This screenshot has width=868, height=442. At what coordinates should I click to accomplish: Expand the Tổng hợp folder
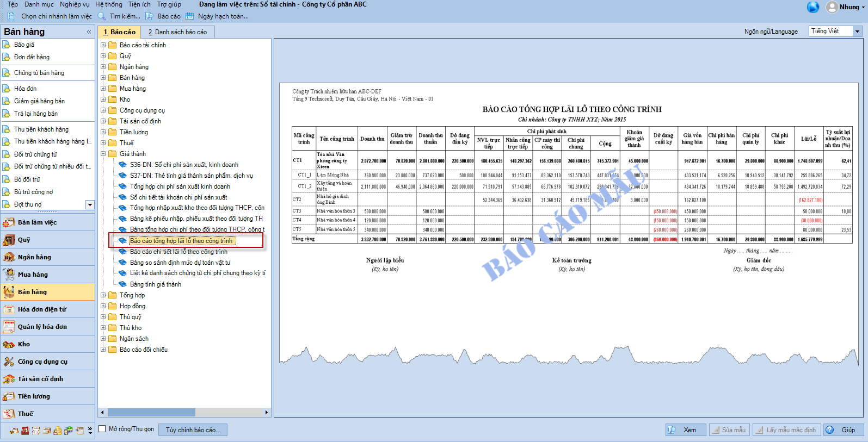(103, 295)
